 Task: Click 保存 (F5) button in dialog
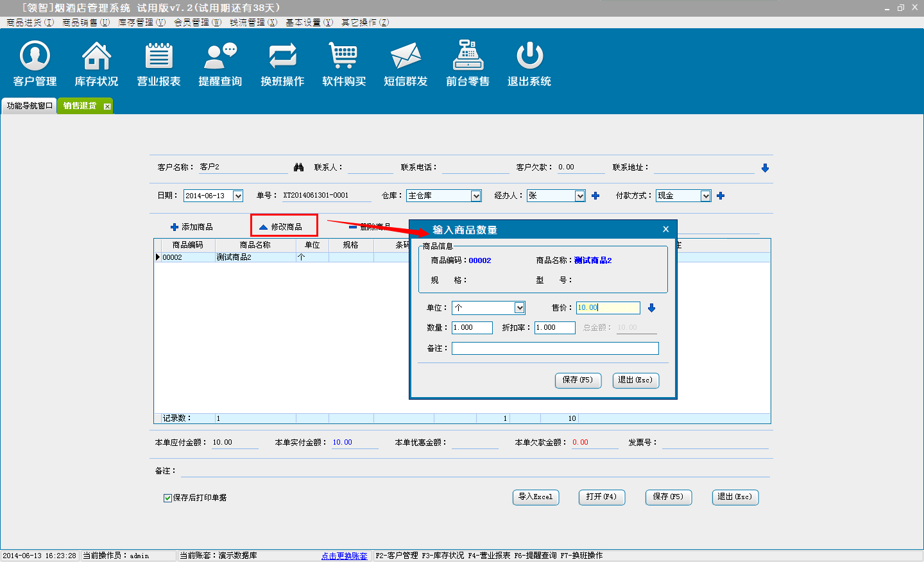[x=577, y=380]
